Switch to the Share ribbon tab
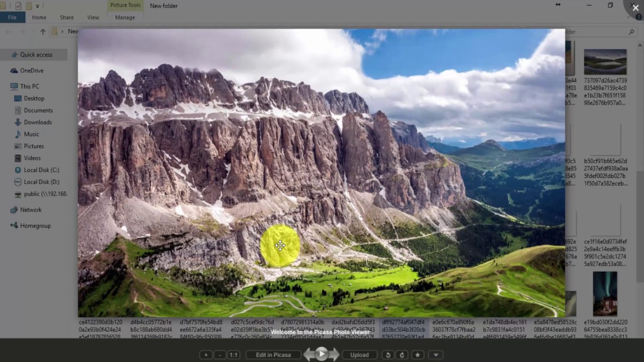644x362 pixels. 66,17
